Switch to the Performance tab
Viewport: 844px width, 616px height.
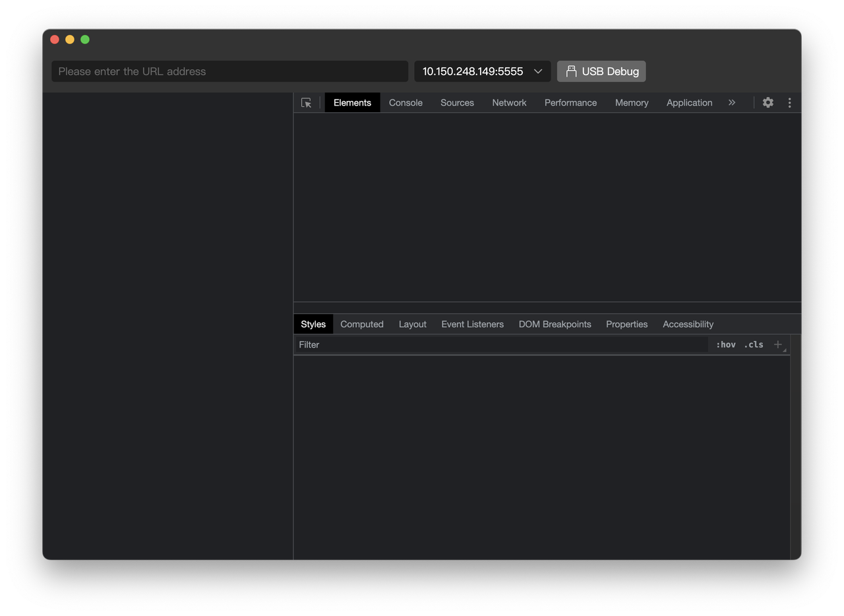[570, 103]
